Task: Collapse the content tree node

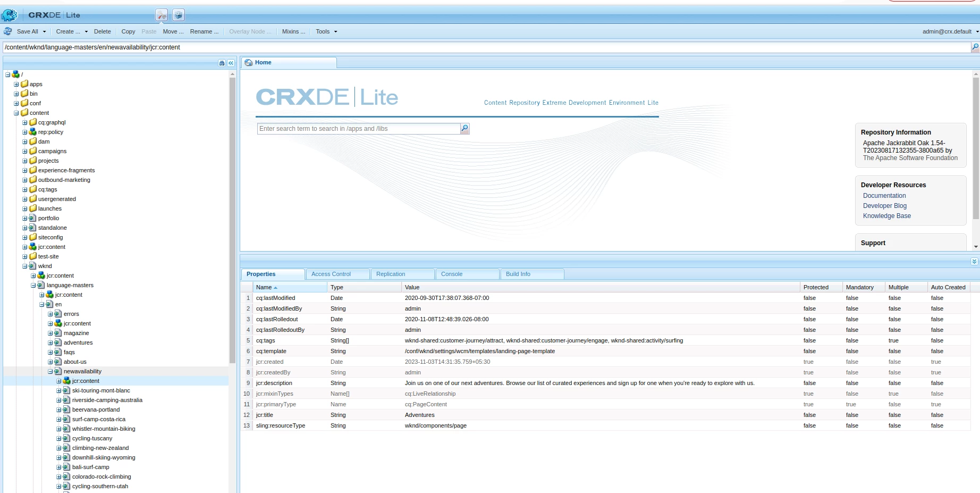Action: pos(16,113)
